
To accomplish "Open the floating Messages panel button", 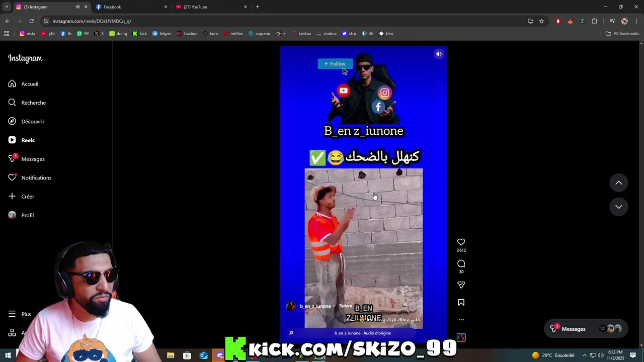I will (586, 329).
